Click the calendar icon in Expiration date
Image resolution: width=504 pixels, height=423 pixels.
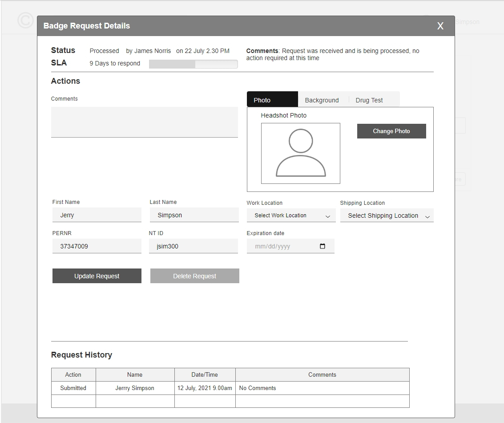[323, 246]
